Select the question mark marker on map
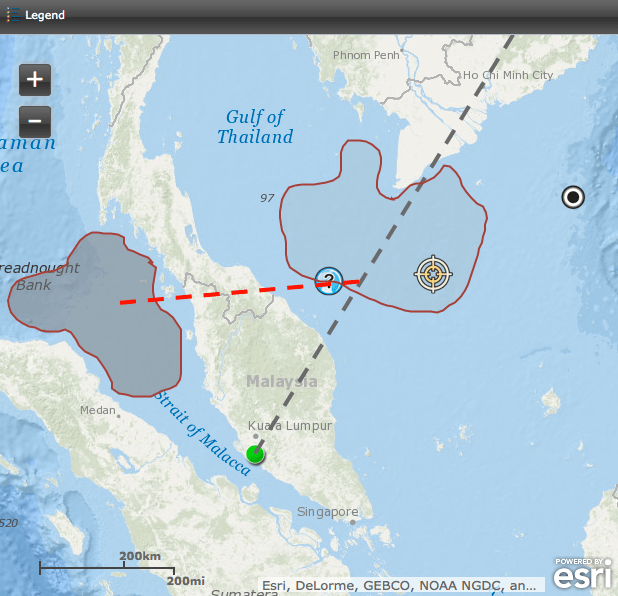The height and width of the screenshot is (596, 618). pyautogui.click(x=329, y=281)
